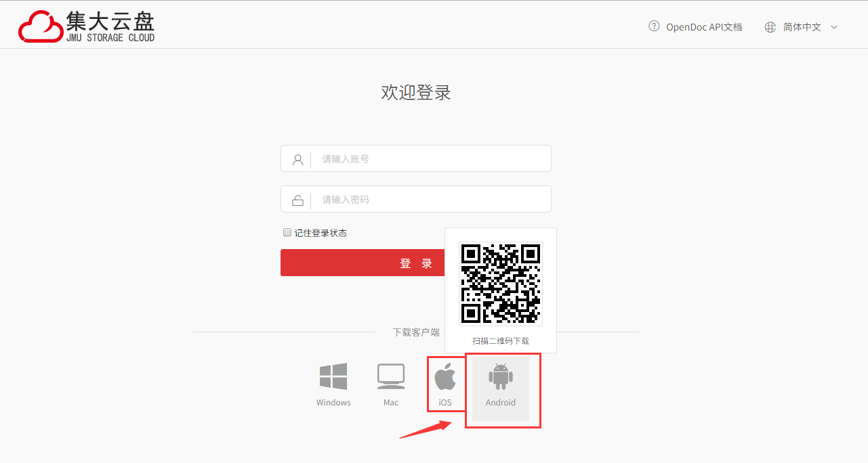The image size is (868, 463).
Task: Click the 记住登录状态 label text
Action: tap(321, 233)
